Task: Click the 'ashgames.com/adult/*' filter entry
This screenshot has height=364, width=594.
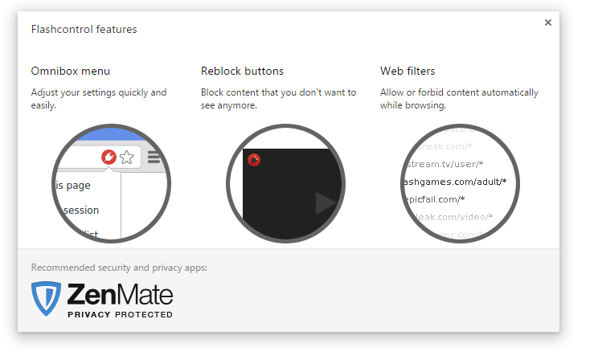Action: 455,182
